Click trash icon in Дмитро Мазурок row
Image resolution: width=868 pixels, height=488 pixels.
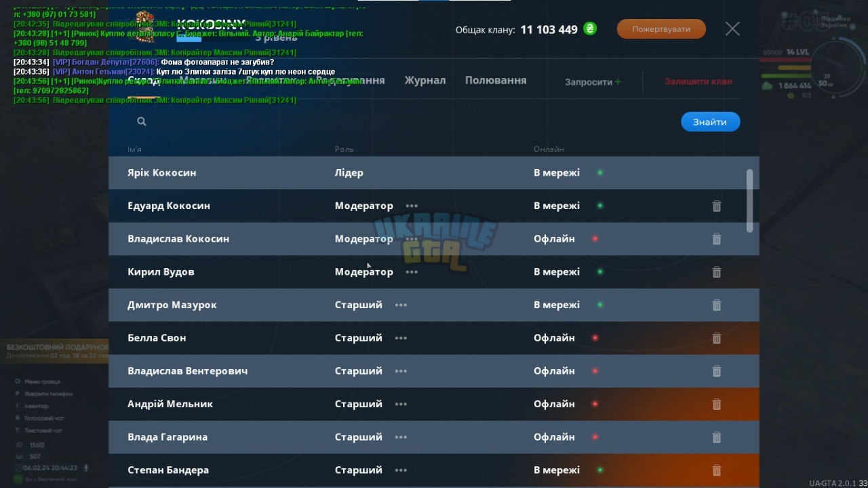[x=716, y=305]
